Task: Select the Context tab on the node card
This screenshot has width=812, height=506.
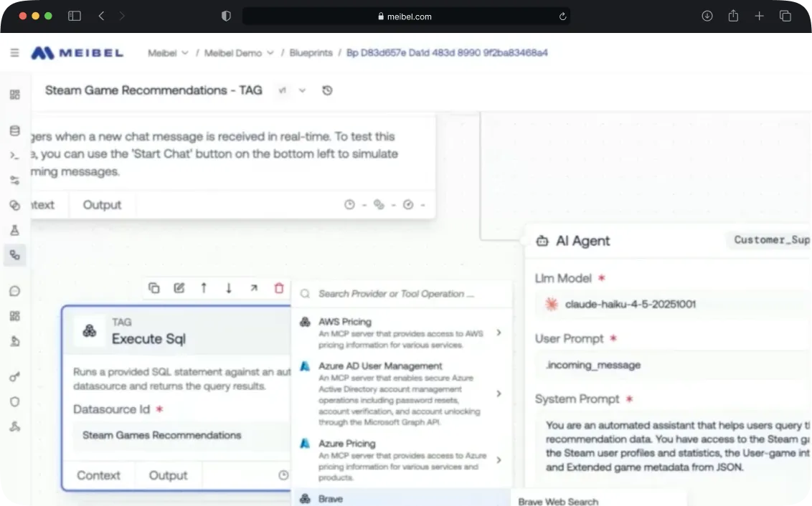Action: click(x=98, y=474)
